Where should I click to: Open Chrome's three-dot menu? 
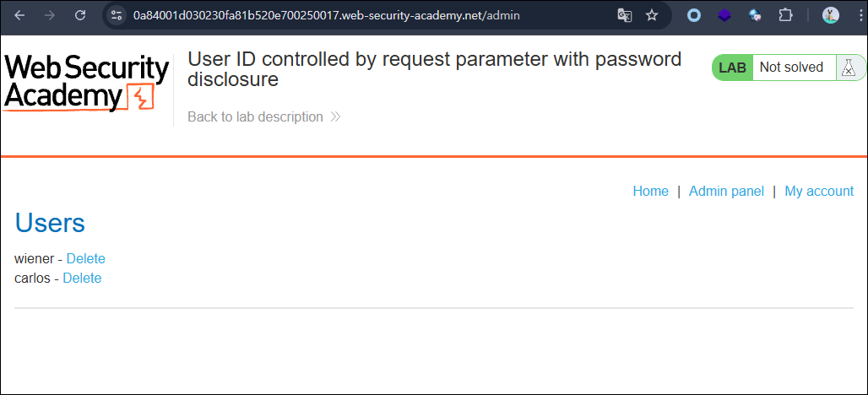(x=856, y=15)
